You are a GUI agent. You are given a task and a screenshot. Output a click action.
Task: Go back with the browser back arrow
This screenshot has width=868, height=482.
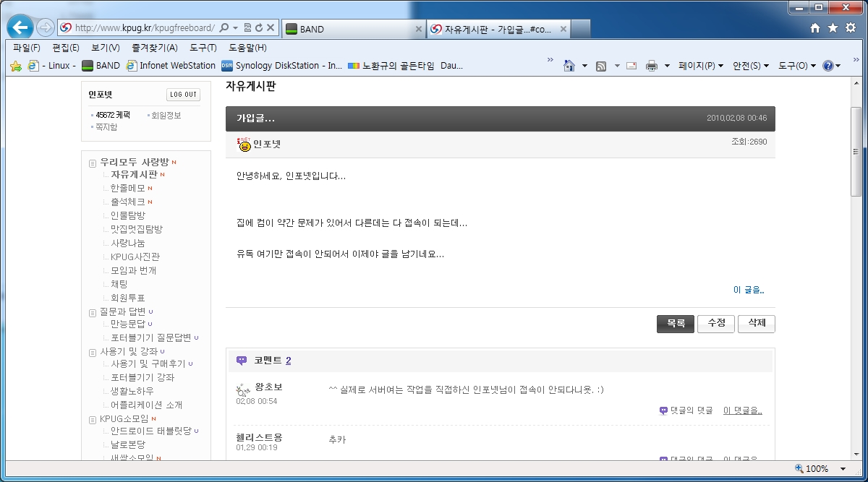20,28
